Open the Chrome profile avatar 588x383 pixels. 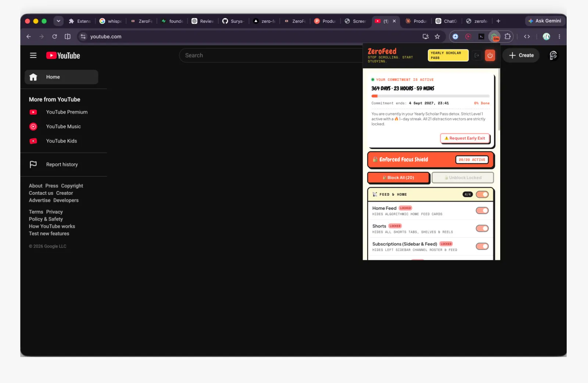tap(546, 36)
